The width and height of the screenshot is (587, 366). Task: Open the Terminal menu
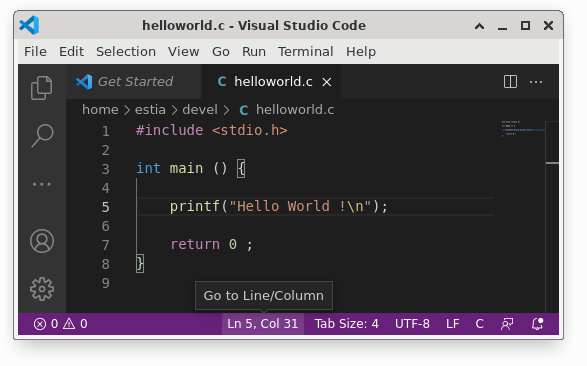click(305, 51)
